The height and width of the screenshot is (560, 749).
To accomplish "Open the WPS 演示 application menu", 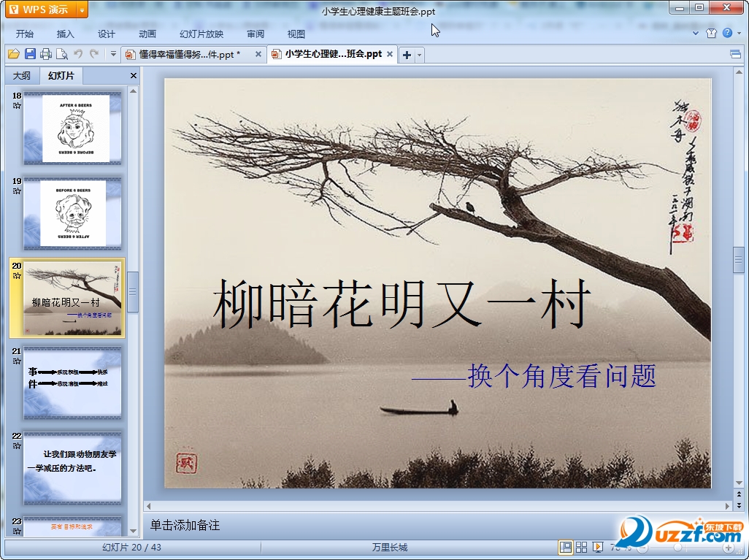I will pos(41,9).
